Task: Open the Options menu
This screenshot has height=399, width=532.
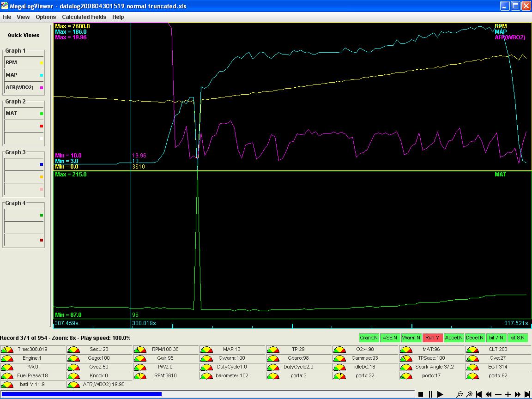Action: [46, 17]
